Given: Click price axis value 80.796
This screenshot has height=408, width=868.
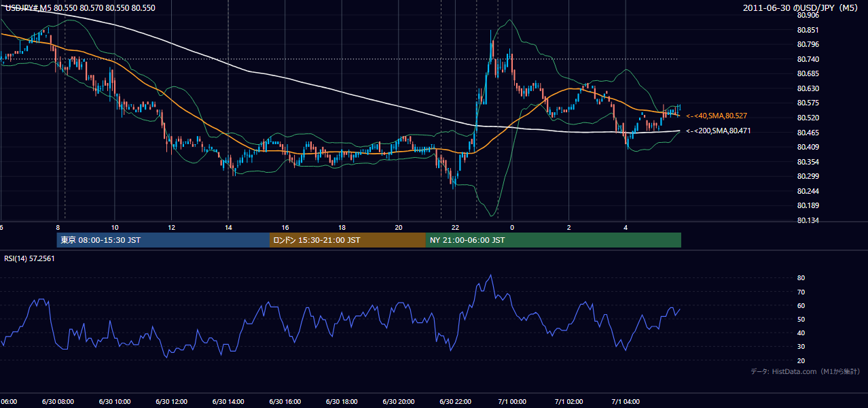Looking at the screenshot, I should (808, 44).
